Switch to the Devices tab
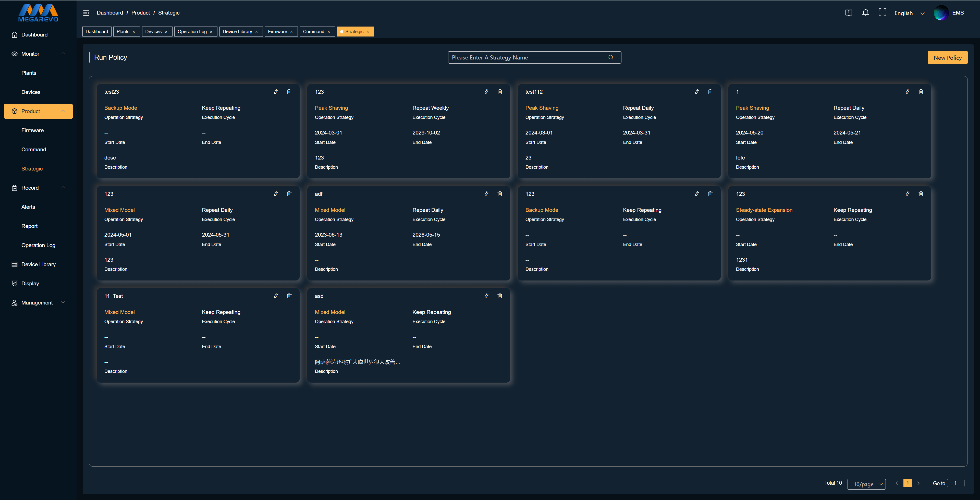 click(x=153, y=32)
